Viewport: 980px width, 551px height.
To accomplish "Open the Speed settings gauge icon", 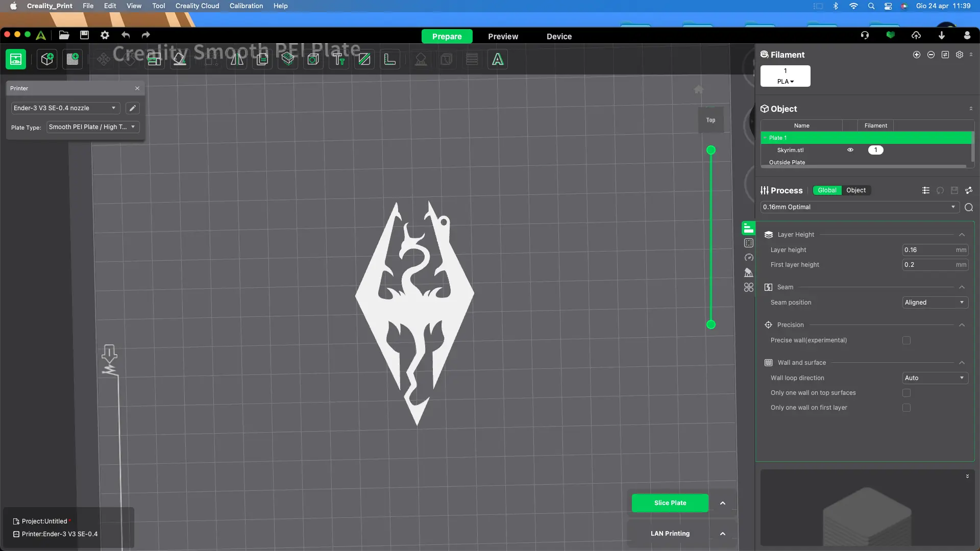I will click(749, 258).
